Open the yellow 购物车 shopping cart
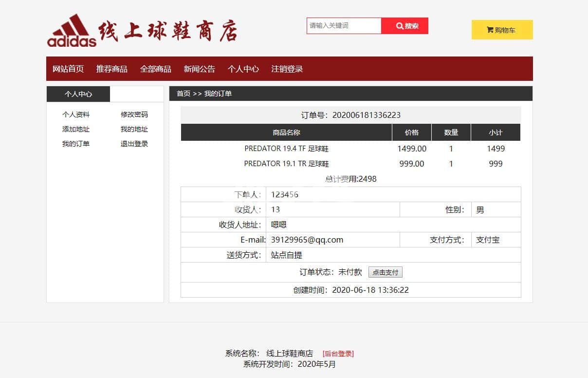This screenshot has width=588, height=378. pos(502,30)
